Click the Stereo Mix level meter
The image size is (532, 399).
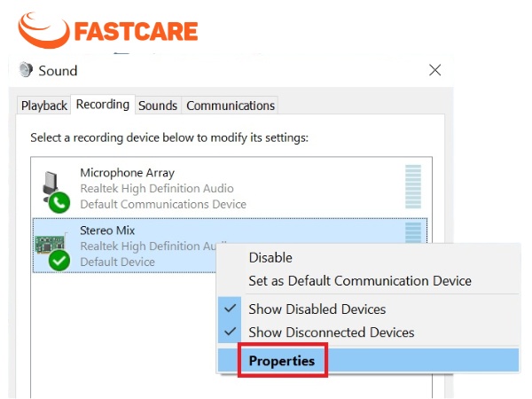point(413,232)
